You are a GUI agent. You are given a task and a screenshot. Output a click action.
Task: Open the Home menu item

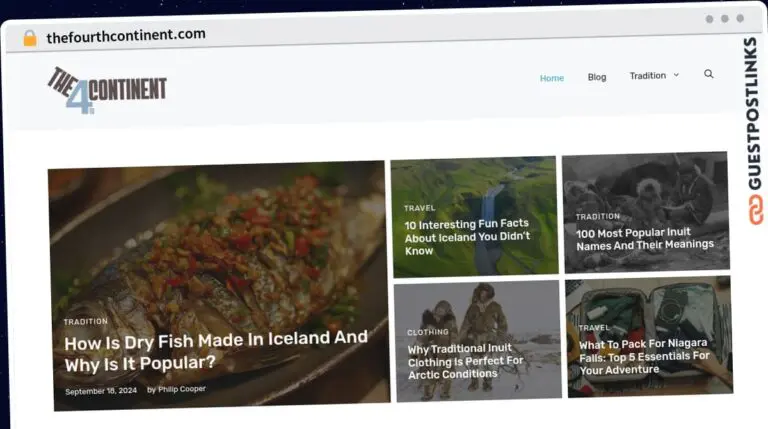(x=551, y=78)
